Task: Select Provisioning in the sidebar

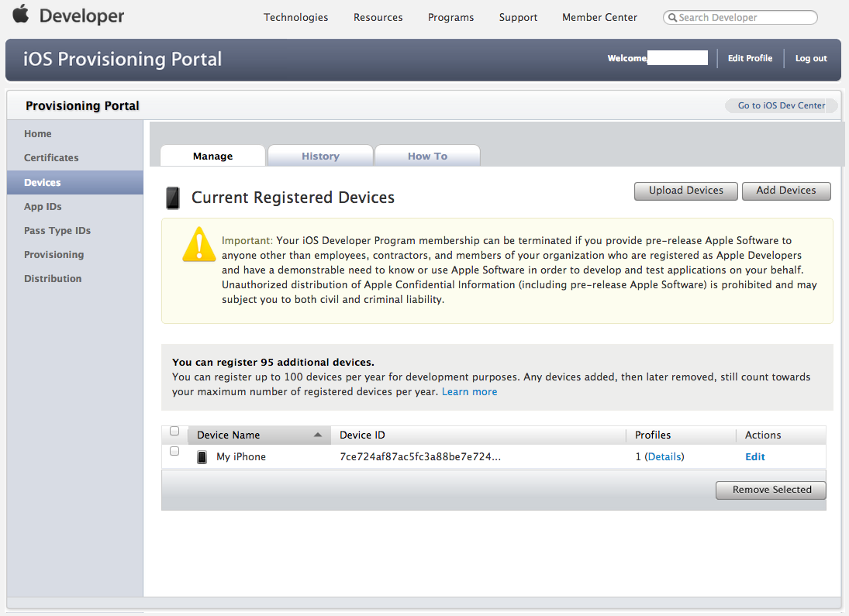Action: click(53, 254)
